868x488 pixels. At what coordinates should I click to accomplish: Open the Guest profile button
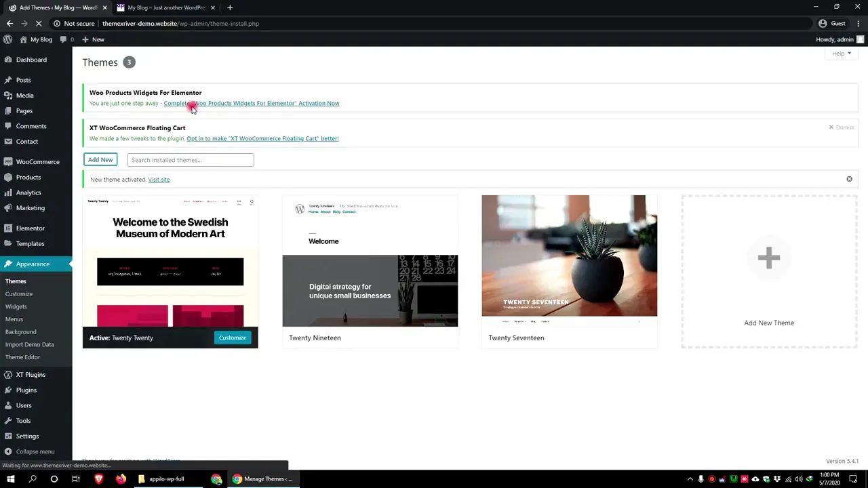(832, 24)
